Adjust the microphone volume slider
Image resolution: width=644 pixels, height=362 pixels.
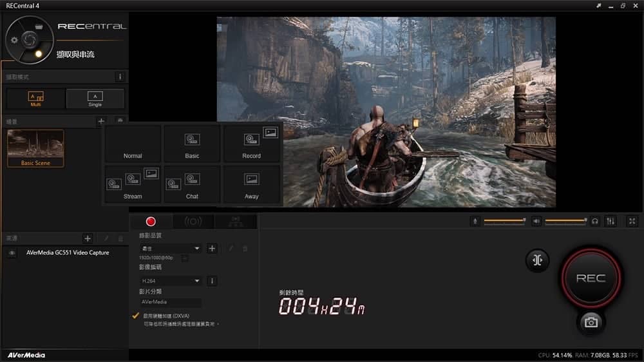tap(504, 221)
